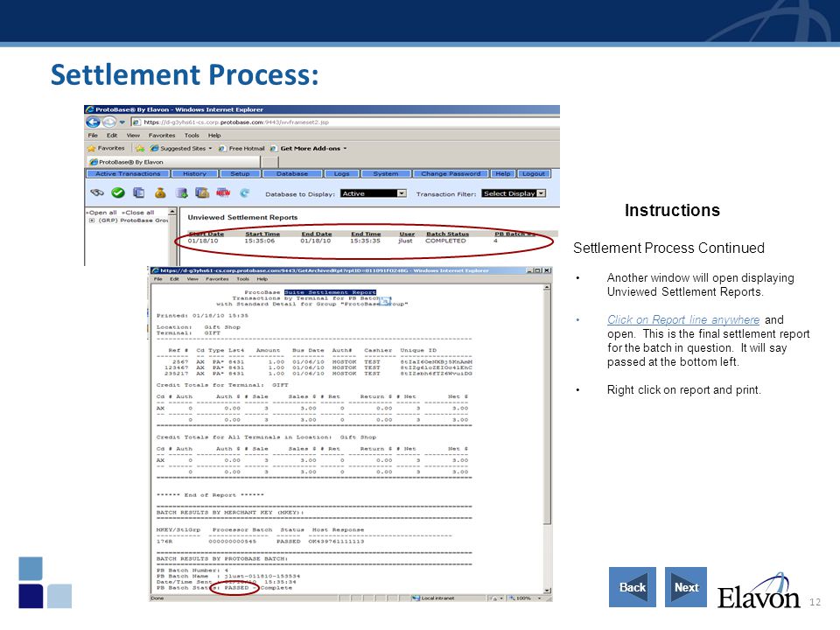
Task: Click the Logout tab
Action: [x=533, y=173]
